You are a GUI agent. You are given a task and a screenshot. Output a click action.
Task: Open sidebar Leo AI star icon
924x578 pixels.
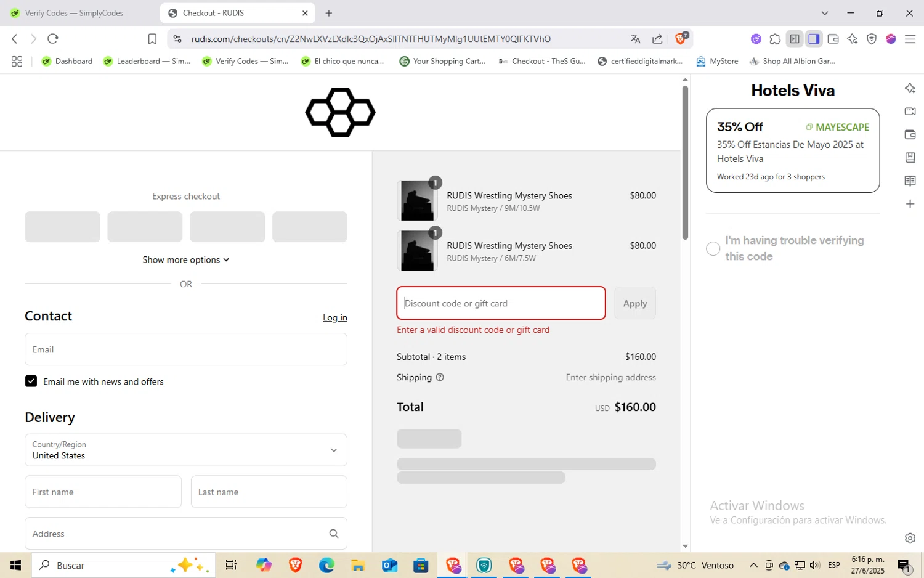coord(910,88)
